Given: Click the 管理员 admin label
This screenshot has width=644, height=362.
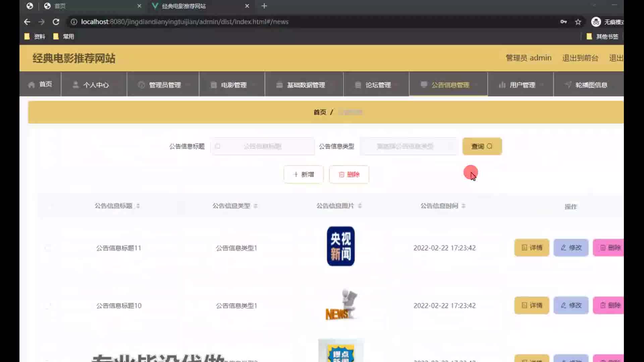Looking at the screenshot, I should 529,58.
